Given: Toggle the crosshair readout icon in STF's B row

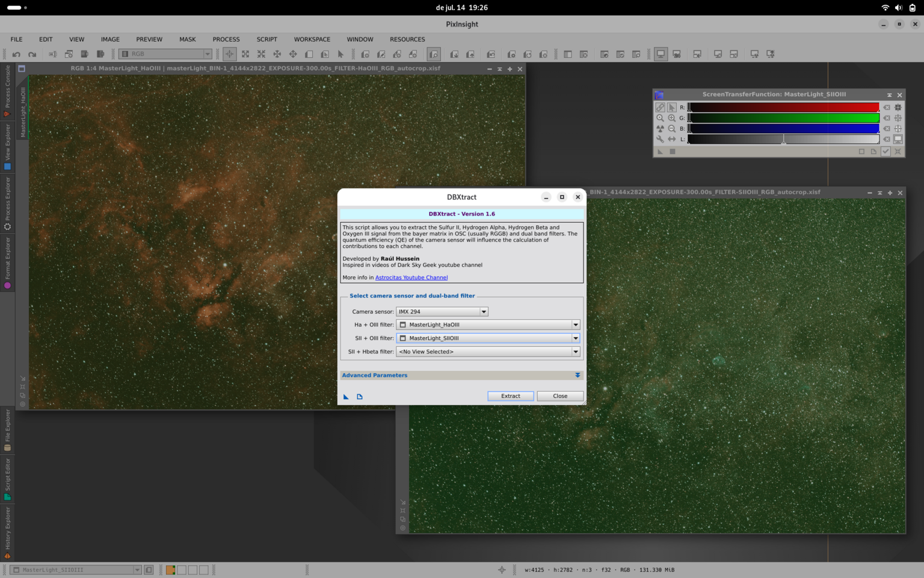Looking at the screenshot, I should point(898,128).
